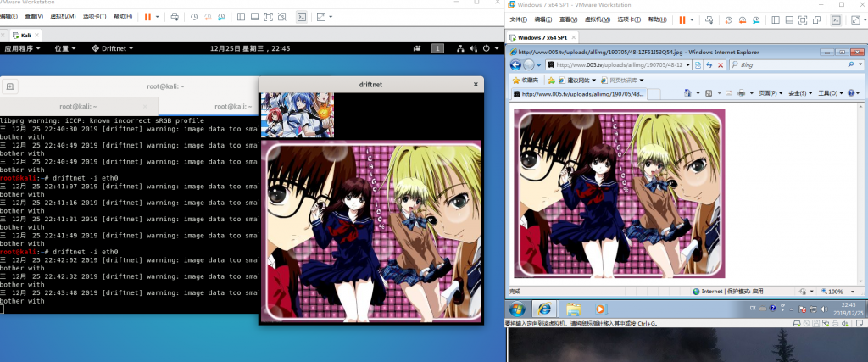
Task: Open the snapshot manager in Windows 7 VMware toolbar
Action: (756, 20)
